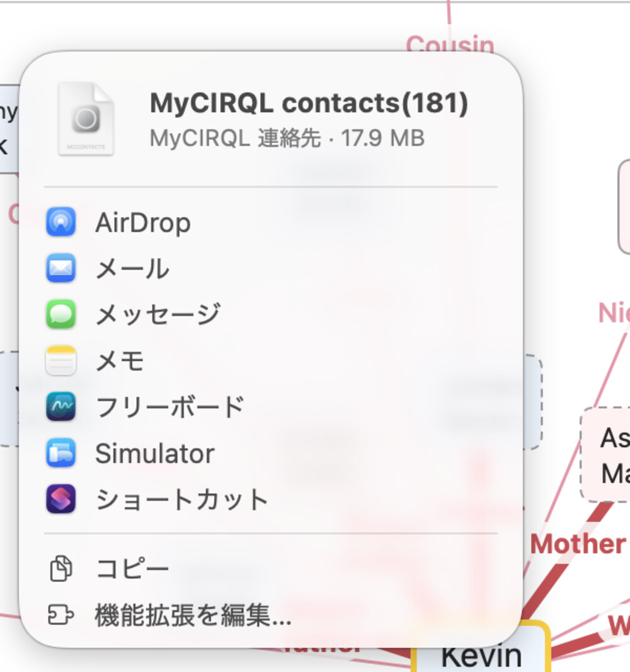Click the Mother relationship label
This screenshot has height=672, width=630.
[578, 544]
